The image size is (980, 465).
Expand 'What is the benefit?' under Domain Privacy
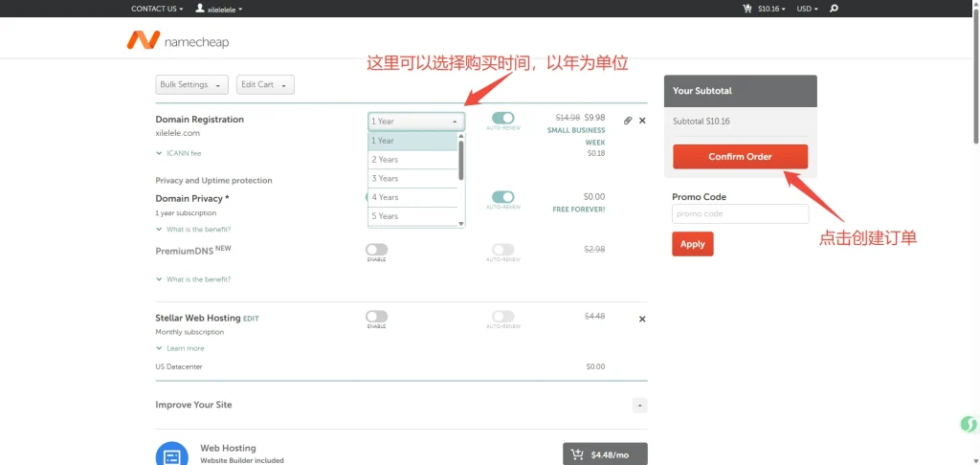point(193,230)
